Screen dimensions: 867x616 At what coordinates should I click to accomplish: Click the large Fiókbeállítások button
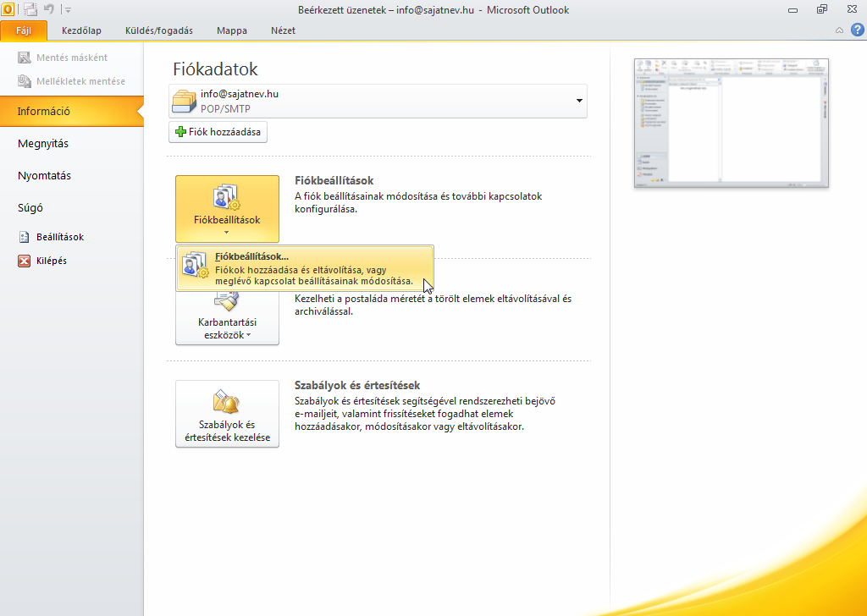[x=227, y=209]
